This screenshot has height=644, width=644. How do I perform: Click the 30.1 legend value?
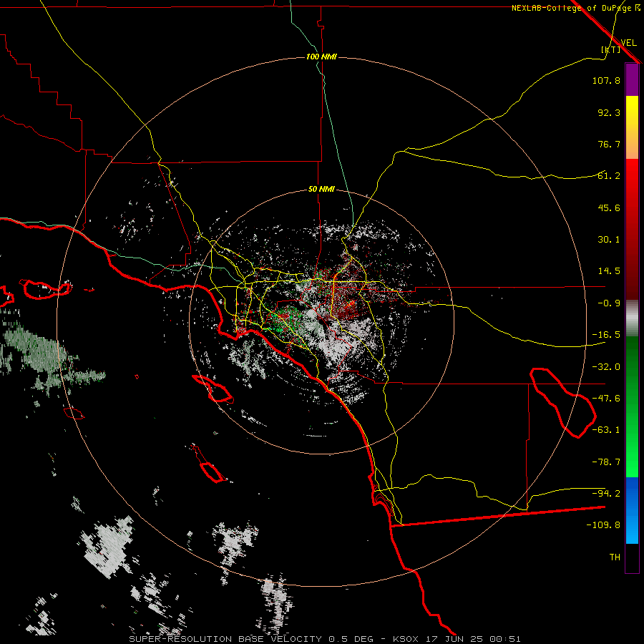pos(609,240)
